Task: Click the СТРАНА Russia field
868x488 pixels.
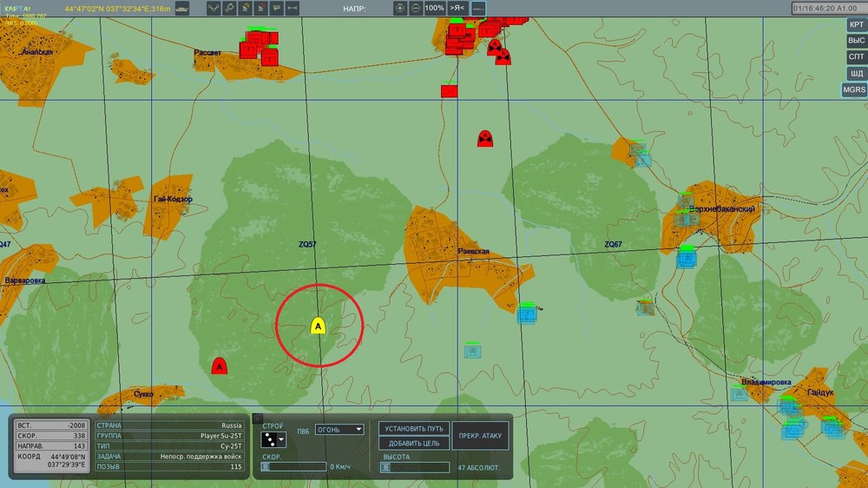Action: [x=169, y=425]
